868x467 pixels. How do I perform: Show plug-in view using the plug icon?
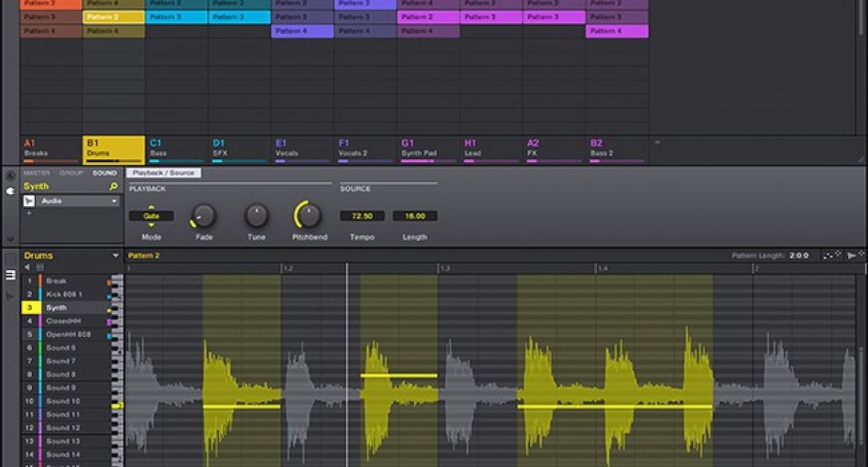click(x=10, y=190)
